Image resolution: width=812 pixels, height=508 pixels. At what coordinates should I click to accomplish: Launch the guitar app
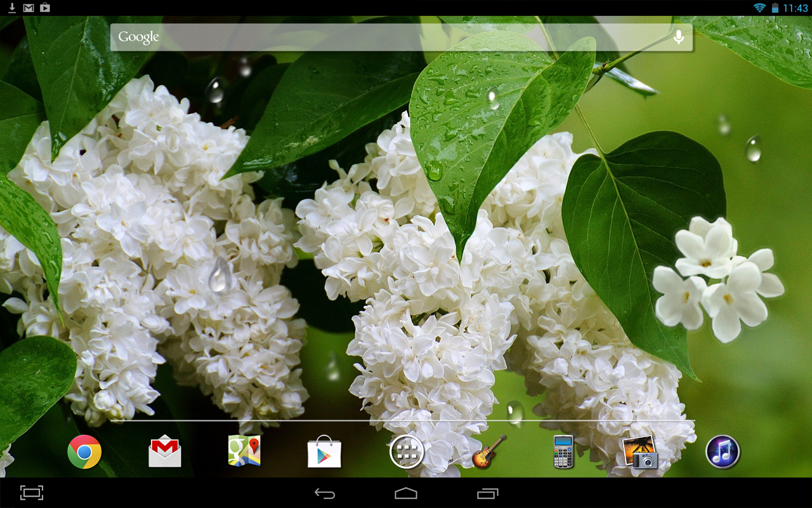click(x=489, y=451)
